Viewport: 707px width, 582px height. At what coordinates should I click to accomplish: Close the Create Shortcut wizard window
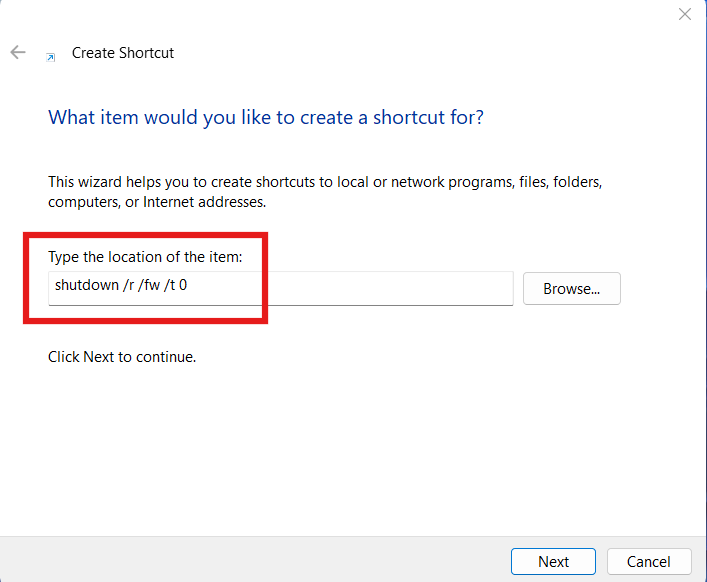pos(685,14)
